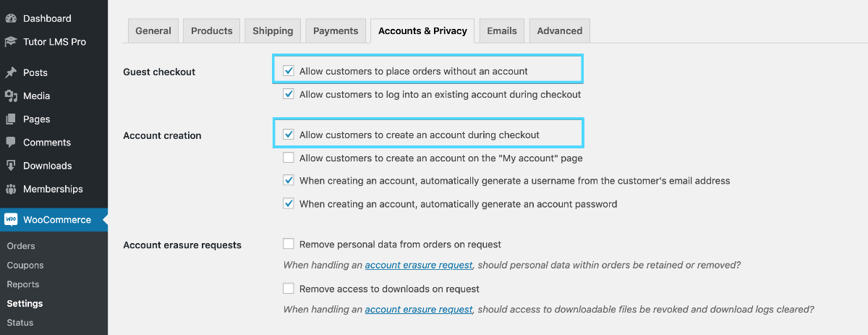Screen dimensions: 868x335
Task: Check Remove personal data from orders
Action: 289,244
